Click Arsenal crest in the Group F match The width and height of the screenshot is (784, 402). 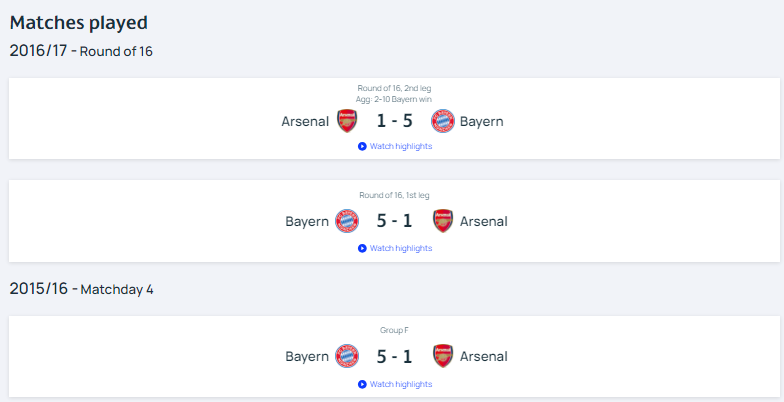coord(442,356)
